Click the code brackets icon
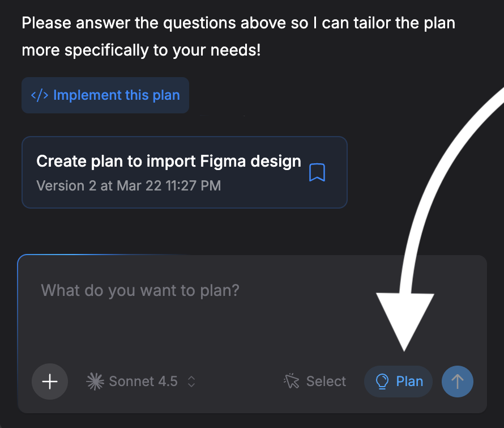The image size is (504, 428). coord(40,95)
